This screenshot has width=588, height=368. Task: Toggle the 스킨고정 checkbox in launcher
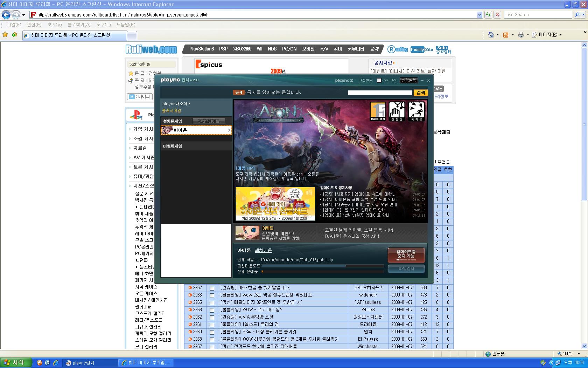point(379,81)
